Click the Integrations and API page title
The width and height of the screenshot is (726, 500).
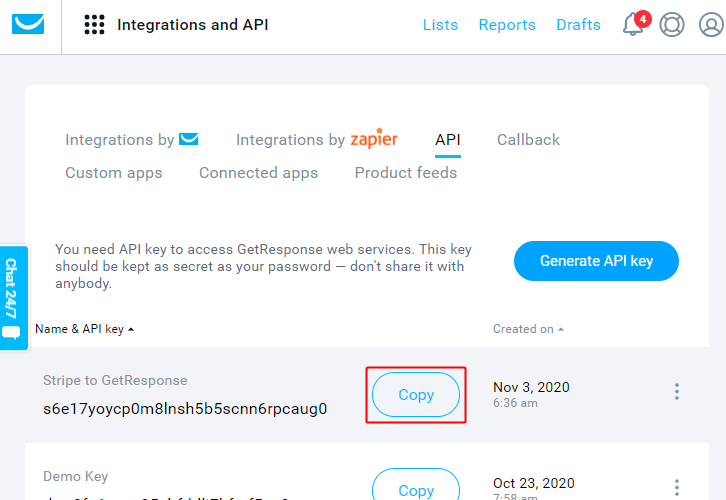click(x=193, y=25)
